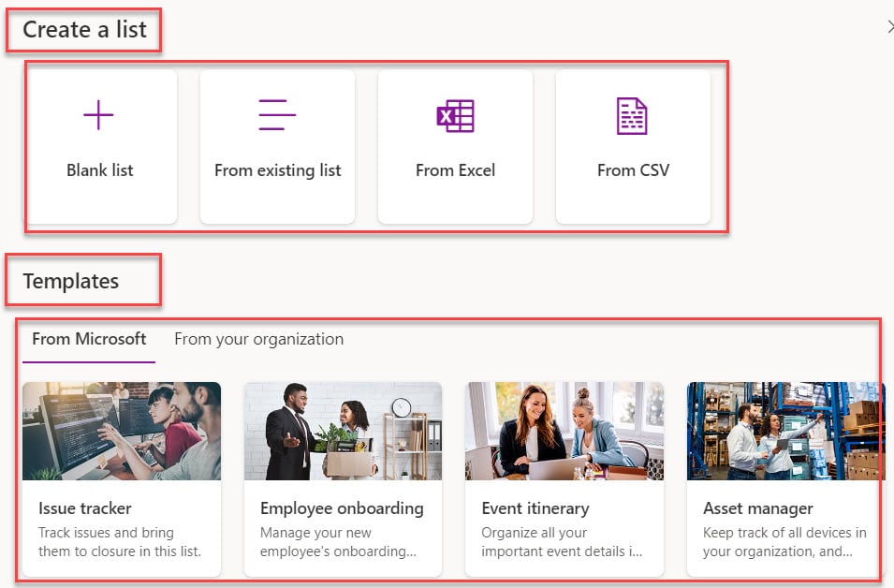Click the Excel icon on From Excel card
This screenshot has width=894, height=588.
[455, 116]
